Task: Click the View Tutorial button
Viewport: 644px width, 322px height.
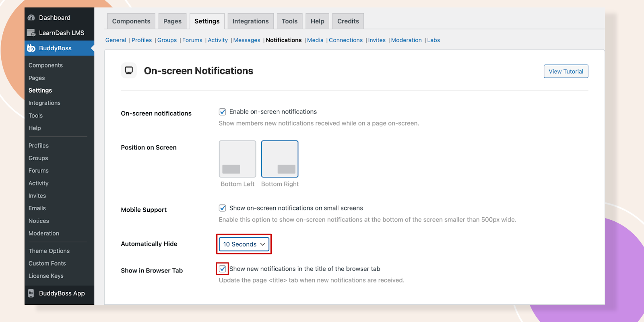Action: [566, 71]
